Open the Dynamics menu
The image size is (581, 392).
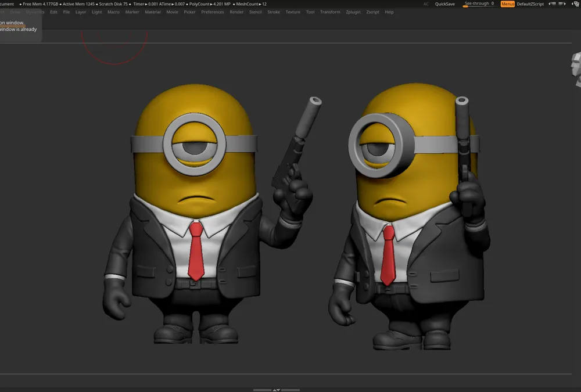click(35, 12)
